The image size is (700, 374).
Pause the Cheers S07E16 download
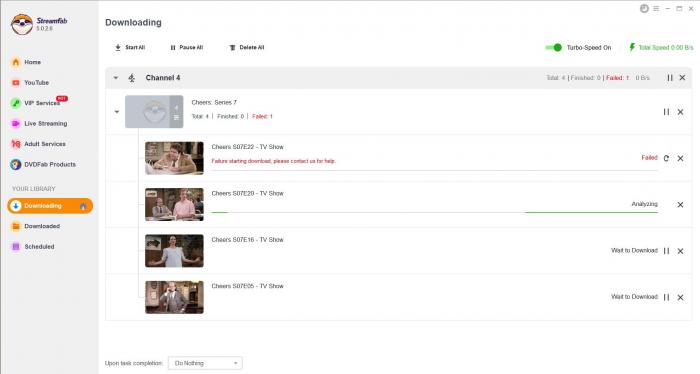pyautogui.click(x=666, y=251)
